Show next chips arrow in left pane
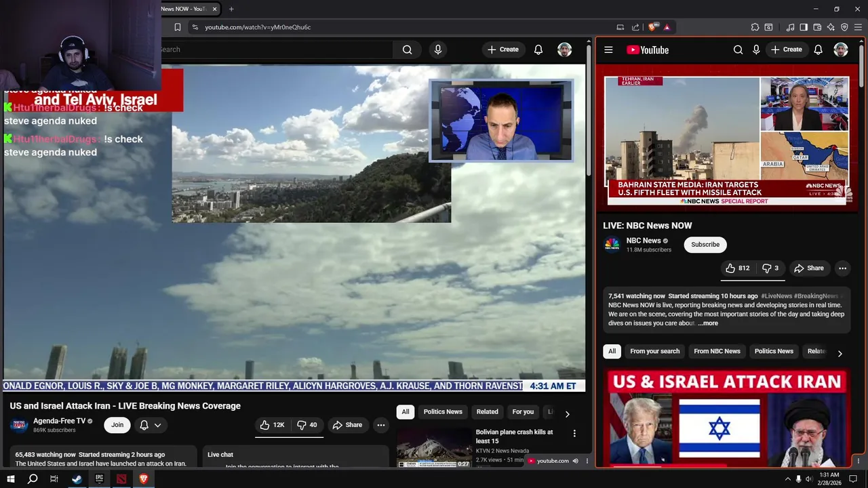The height and width of the screenshot is (488, 868). pos(567,413)
